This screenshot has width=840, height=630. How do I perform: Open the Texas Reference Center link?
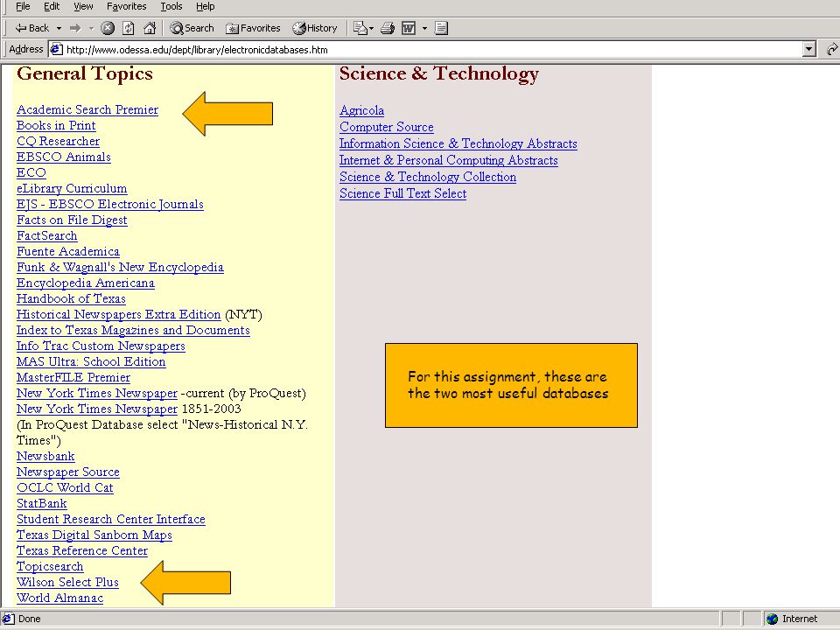tap(82, 550)
